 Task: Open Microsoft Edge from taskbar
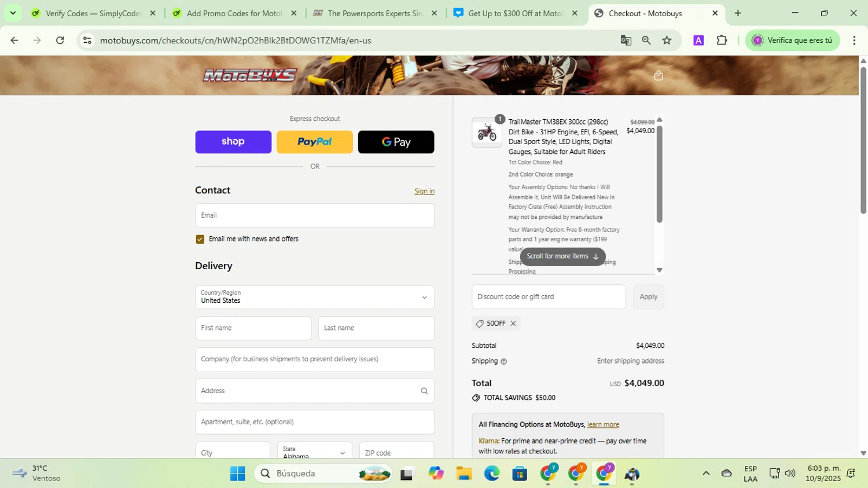click(492, 474)
